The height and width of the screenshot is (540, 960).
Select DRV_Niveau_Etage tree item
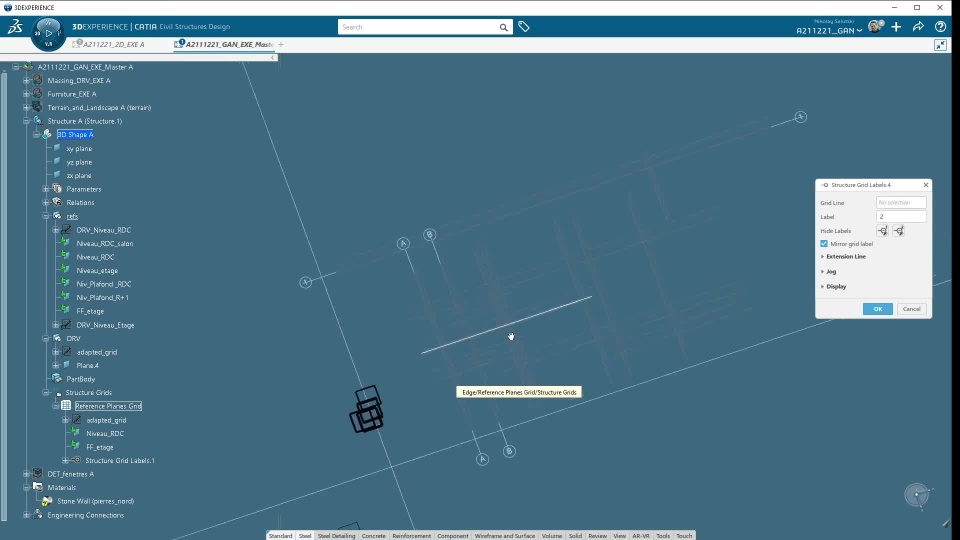(105, 324)
